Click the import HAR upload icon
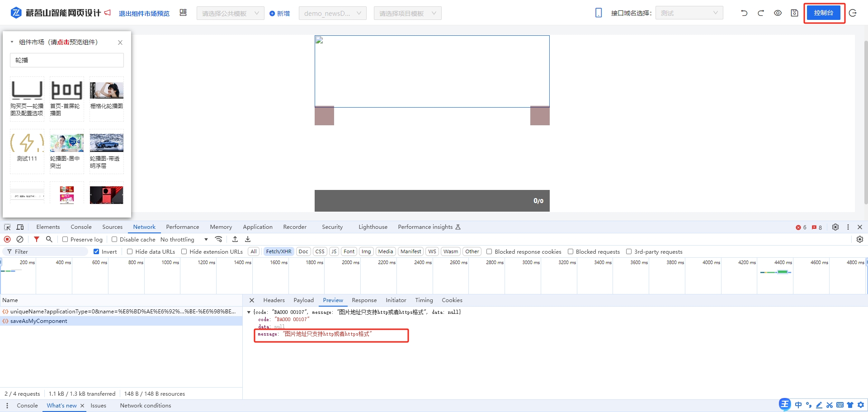The height and width of the screenshot is (412, 868). pyautogui.click(x=235, y=239)
